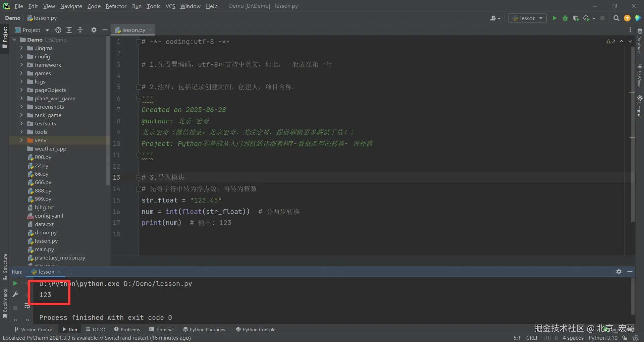The height and width of the screenshot is (342, 644).
Task: Click Expand All icon in Project panel
Action: coord(69,30)
